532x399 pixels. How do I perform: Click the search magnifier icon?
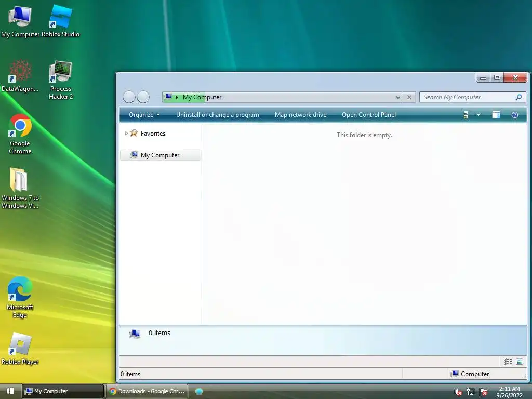pyautogui.click(x=518, y=97)
